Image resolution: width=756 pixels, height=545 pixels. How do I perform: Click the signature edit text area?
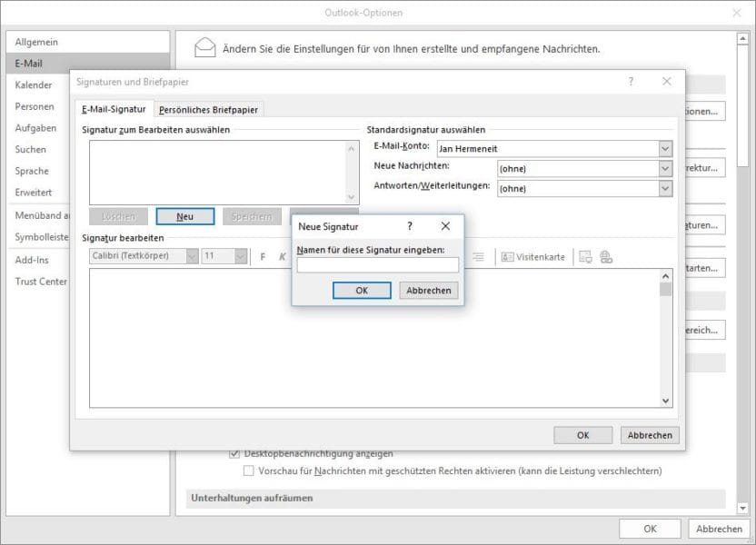pos(374,338)
